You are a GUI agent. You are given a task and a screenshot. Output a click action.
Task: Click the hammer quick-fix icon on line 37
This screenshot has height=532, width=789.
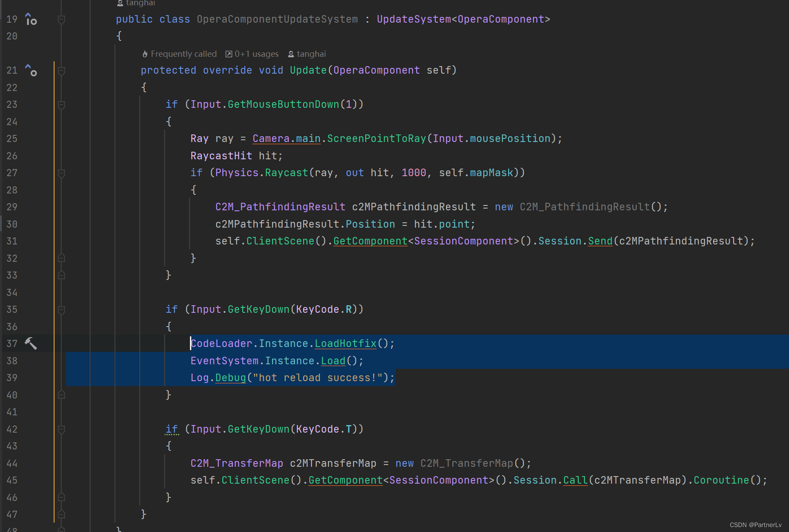pyautogui.click(x=31, y=343)
